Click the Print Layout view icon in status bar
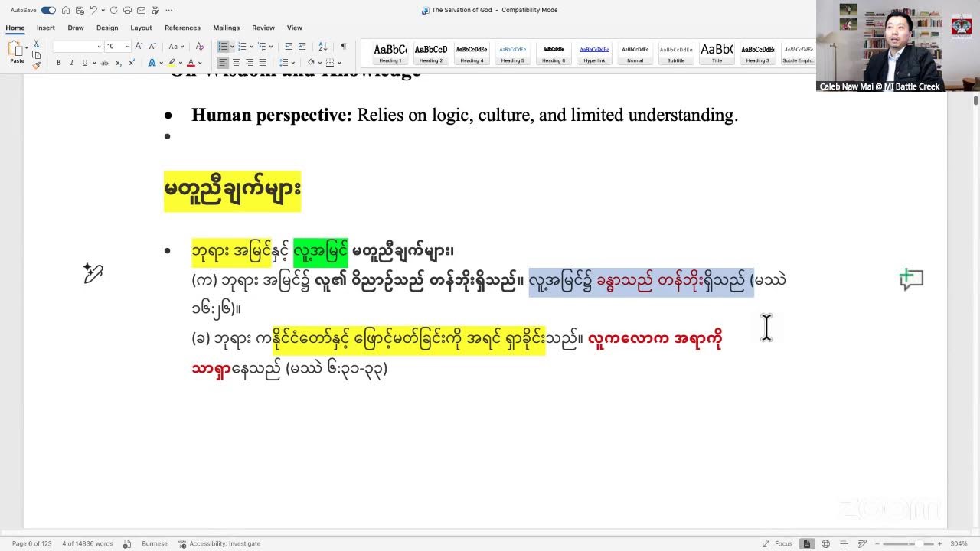Screen dimensions: 980x551 [806, 543]
